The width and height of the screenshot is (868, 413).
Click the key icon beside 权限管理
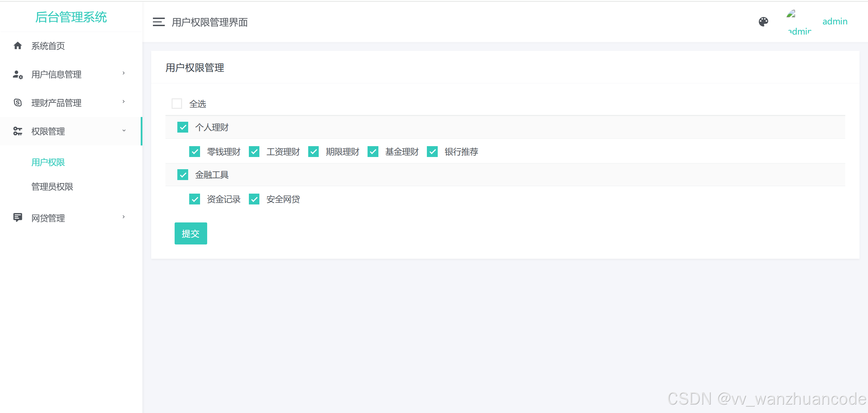point(18,131)
